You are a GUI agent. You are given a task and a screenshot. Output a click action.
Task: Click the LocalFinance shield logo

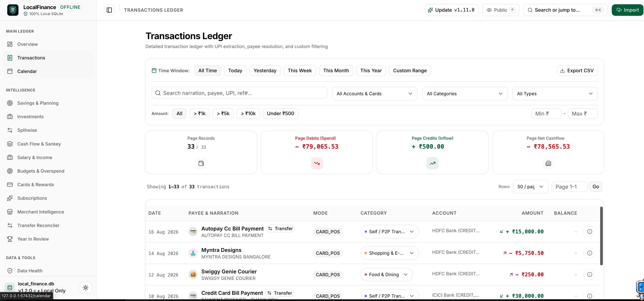point(13,10)
